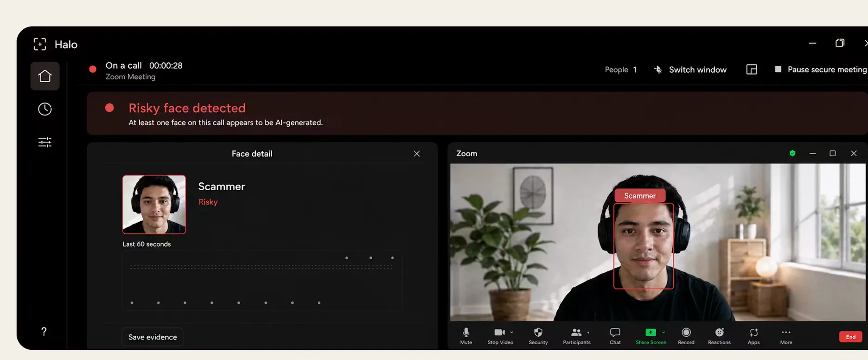
Task: Expand the video options arrow beside Stop Video
Action: 512,332
